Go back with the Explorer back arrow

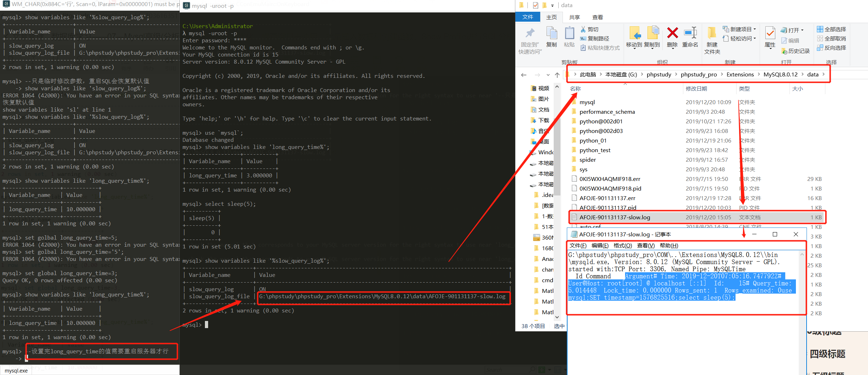pyautogui.click(x=523, y=75)
